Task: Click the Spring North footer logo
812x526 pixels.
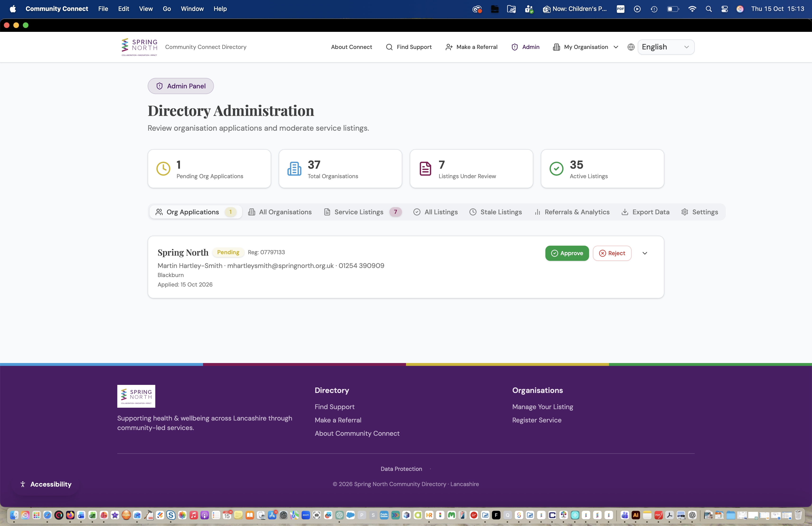Action: pyautogui.click(x=136, y=396)
